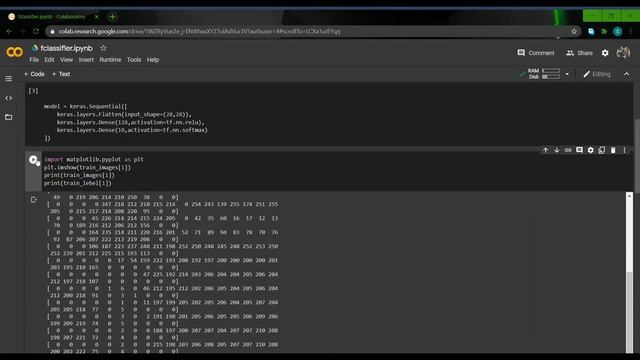Expand RAM and Disk runtime dropdown
The height and width of the screenshot is (360, 640).
point(567,74)
